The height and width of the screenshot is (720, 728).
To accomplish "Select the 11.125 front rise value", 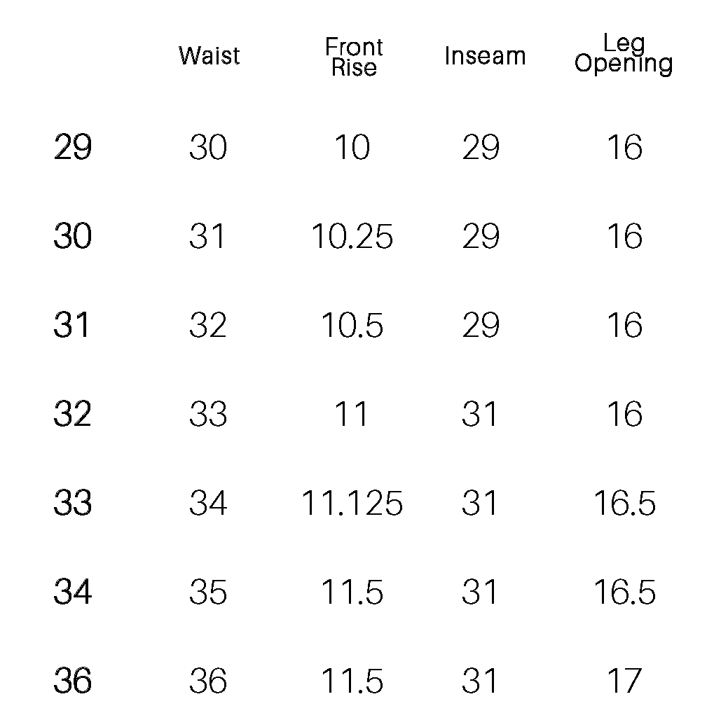I will click(x=352, y=504).
